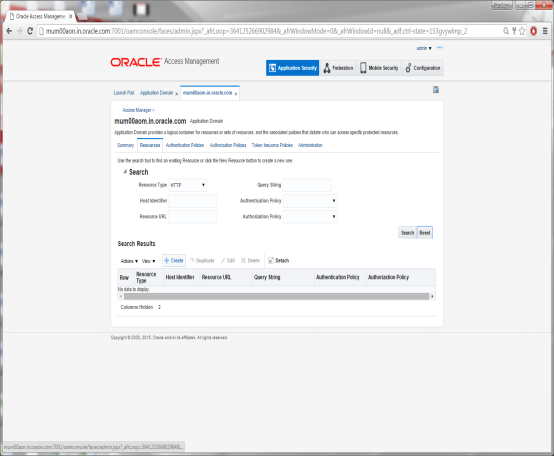Viewport: 554px width, 456px height.
Task: Switch to the Authentication Policies tab
Action: (x=185, y=145)
